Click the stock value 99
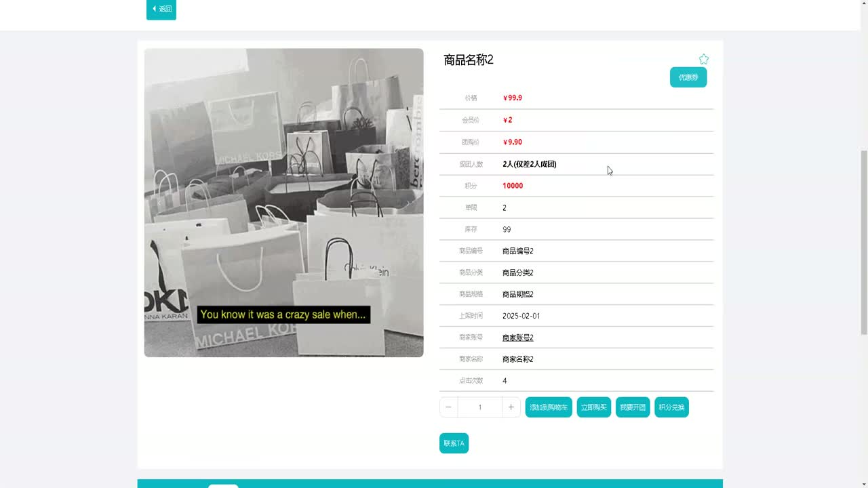The image size is (868, 488). pyautogui.click(x=507, y=230)
